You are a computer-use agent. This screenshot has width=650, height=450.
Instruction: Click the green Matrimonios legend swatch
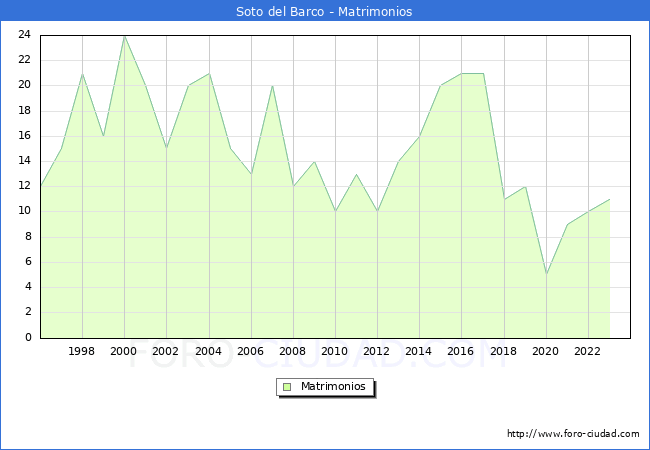tap(287, 387)
